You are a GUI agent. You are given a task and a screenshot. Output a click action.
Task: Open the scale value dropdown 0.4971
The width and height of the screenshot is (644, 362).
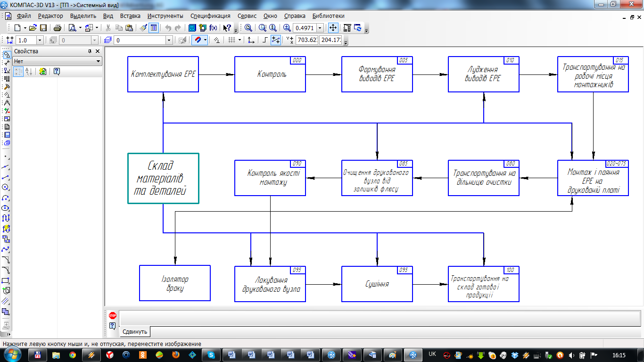coord(320,28)
